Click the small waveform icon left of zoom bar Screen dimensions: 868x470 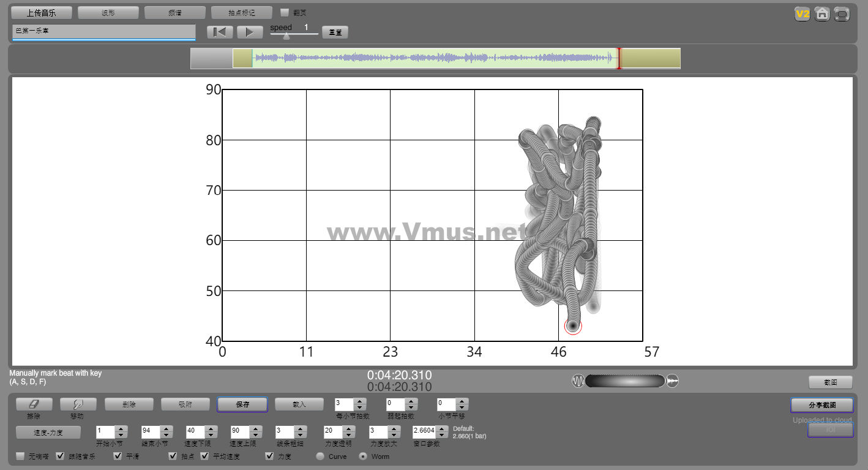pos(578,381)
